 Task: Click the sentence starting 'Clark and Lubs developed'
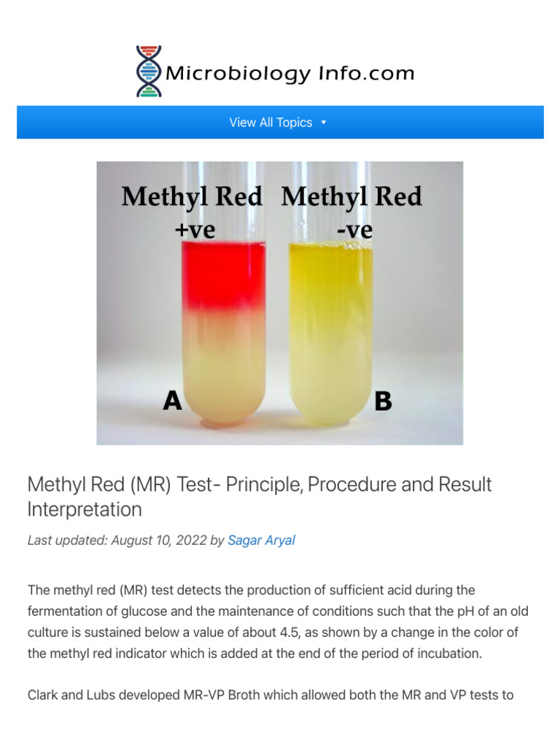(271, 694)
